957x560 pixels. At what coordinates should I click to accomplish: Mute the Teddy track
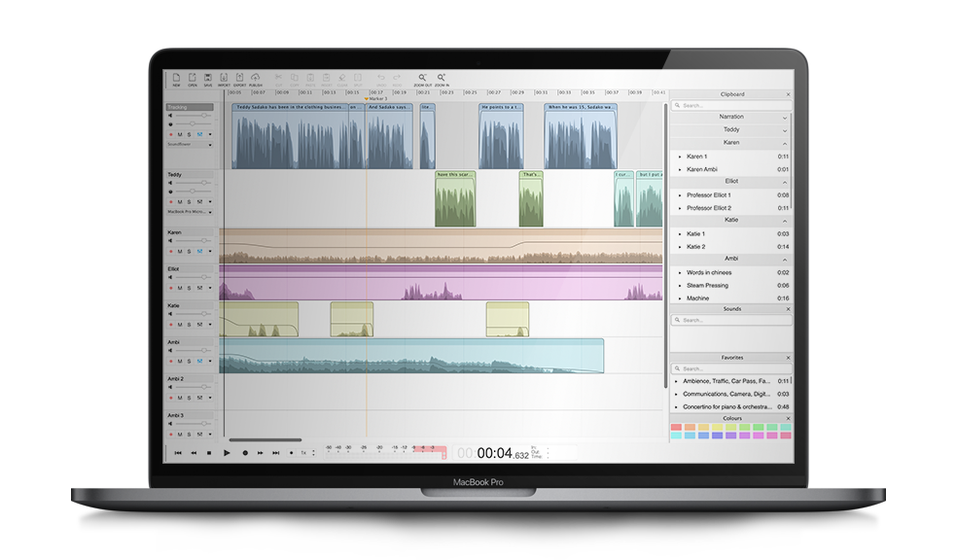(x=179, y=202)
